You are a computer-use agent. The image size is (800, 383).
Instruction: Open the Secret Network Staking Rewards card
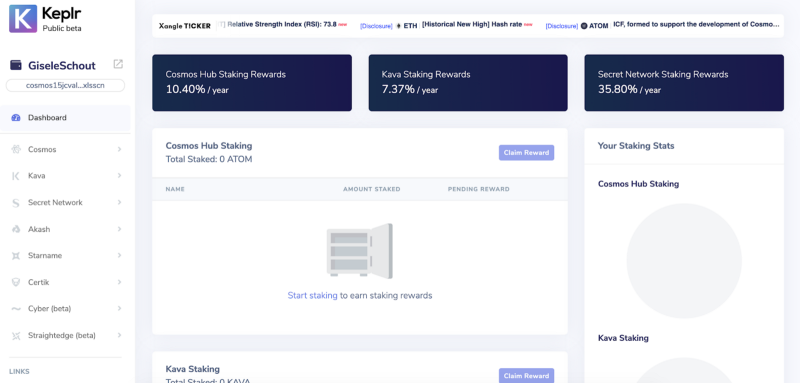(x=684, y=83)
